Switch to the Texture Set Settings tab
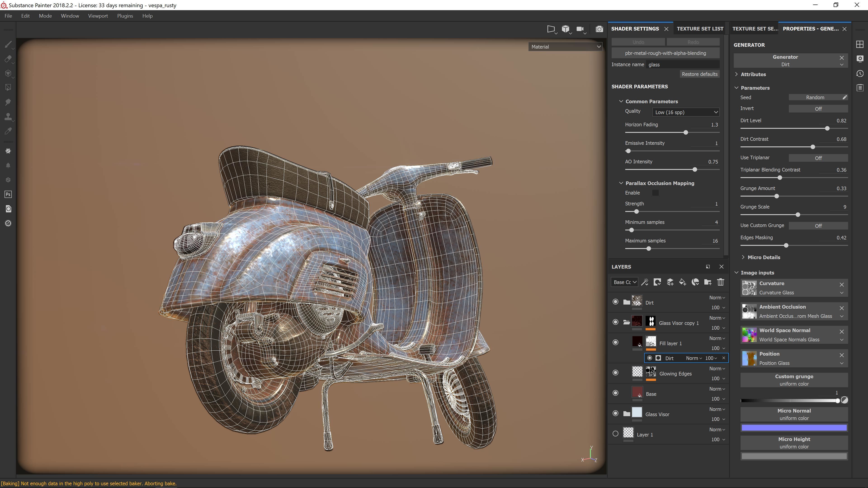Screen dimensions: 868x488 [x=755, y=29]
